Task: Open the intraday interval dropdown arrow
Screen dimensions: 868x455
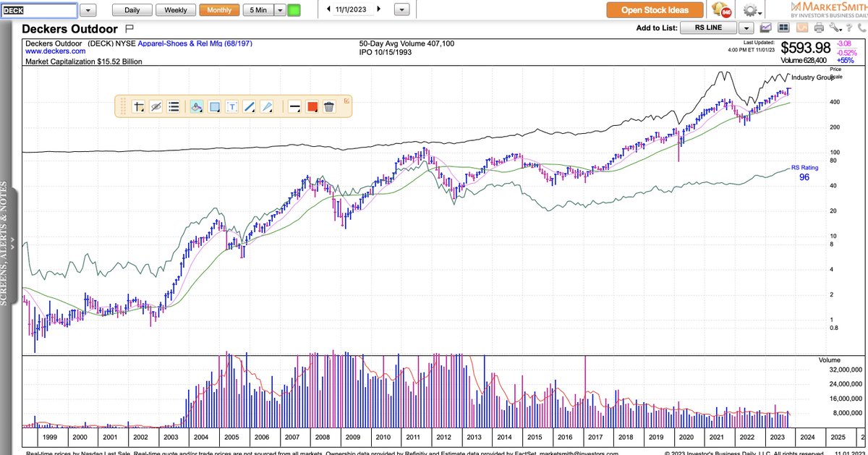Action: tap(280, 10)
